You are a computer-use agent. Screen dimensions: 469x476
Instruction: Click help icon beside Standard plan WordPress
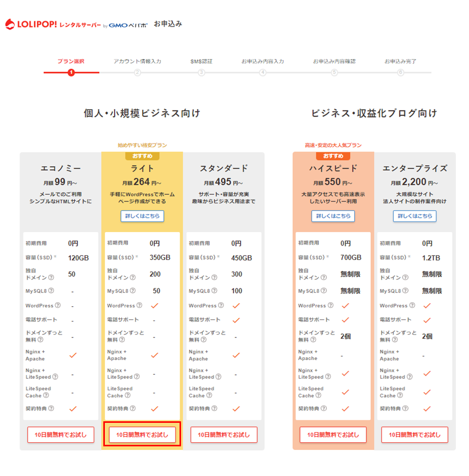coord(220,306)
